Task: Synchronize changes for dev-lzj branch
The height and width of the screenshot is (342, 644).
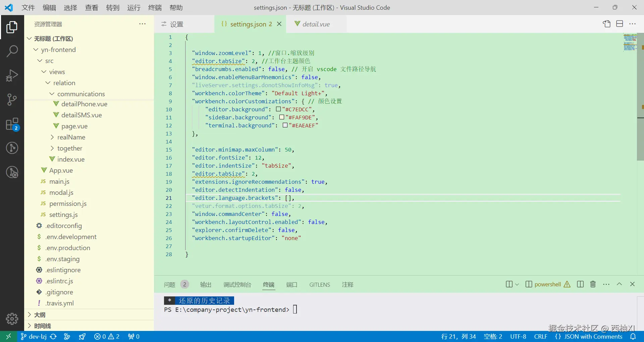Action: coord(53,336)
